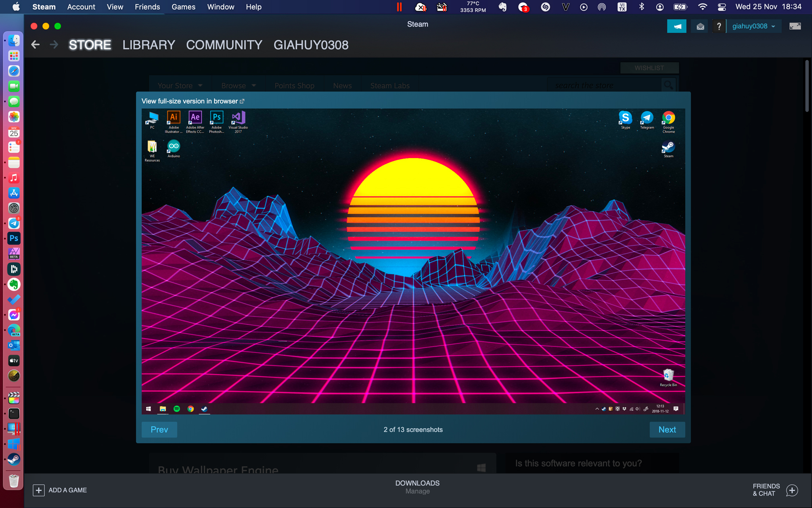Open Control Center icon
Image resolution: width=812 pixels, height=508 pixels.
(722, 7)
